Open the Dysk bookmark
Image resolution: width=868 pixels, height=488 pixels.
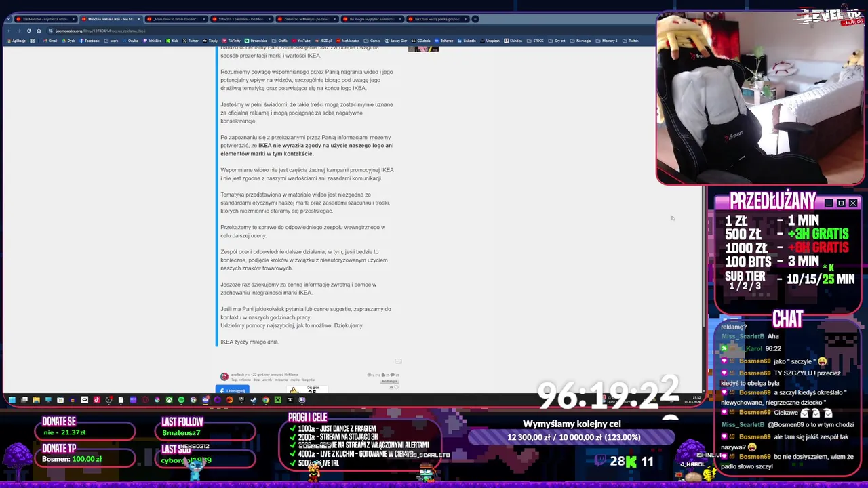pyautogui.click(x=68, y=41)
